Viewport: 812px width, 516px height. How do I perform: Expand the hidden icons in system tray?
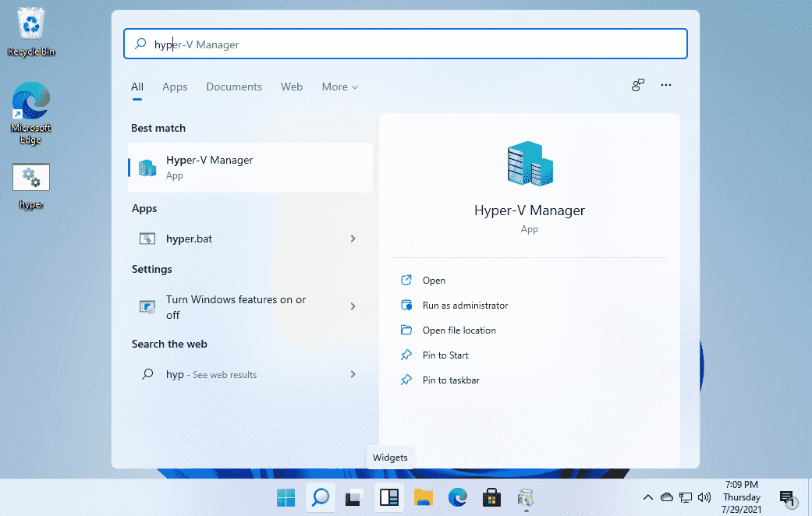tap(647, 497)
